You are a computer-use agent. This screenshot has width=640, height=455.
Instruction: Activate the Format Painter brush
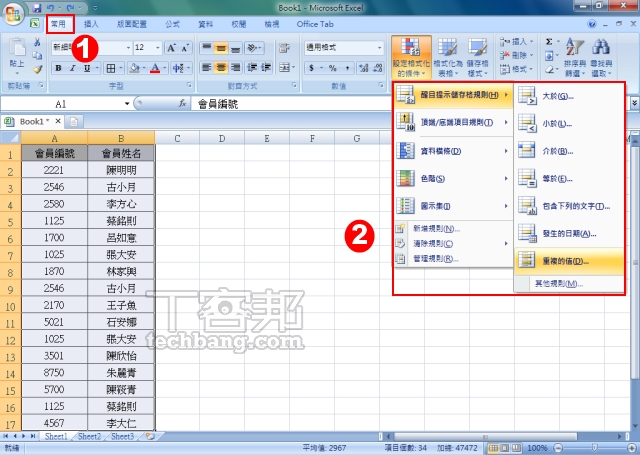click(x=38, y=69)
